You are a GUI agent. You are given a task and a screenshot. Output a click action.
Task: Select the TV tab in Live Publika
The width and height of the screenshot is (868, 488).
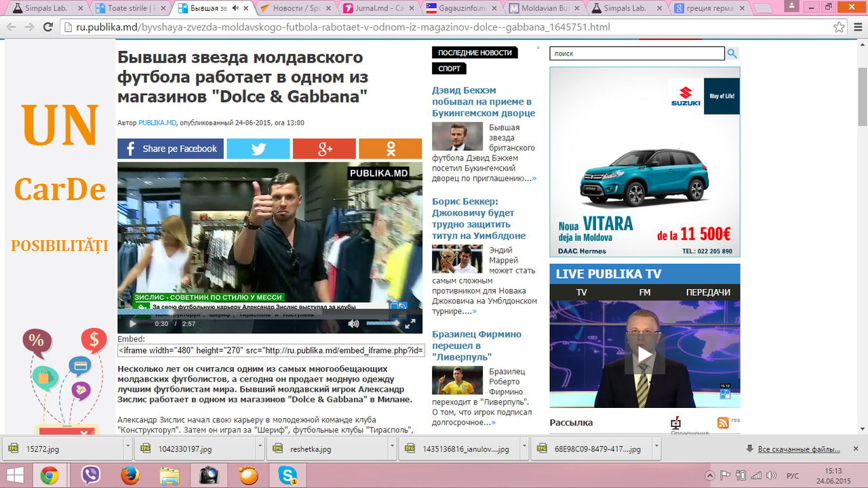[x=581, y=292]
